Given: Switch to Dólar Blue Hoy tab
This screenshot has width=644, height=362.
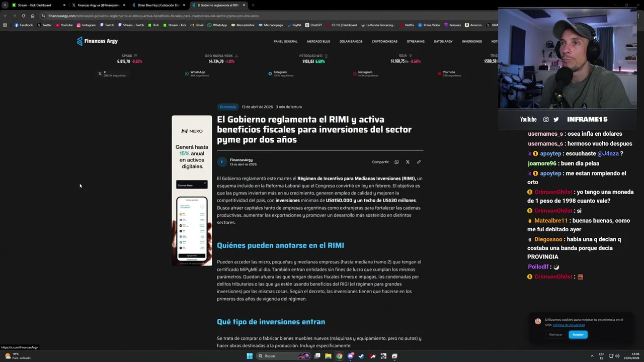Looking at the screenshot, I should click(158, 5).
